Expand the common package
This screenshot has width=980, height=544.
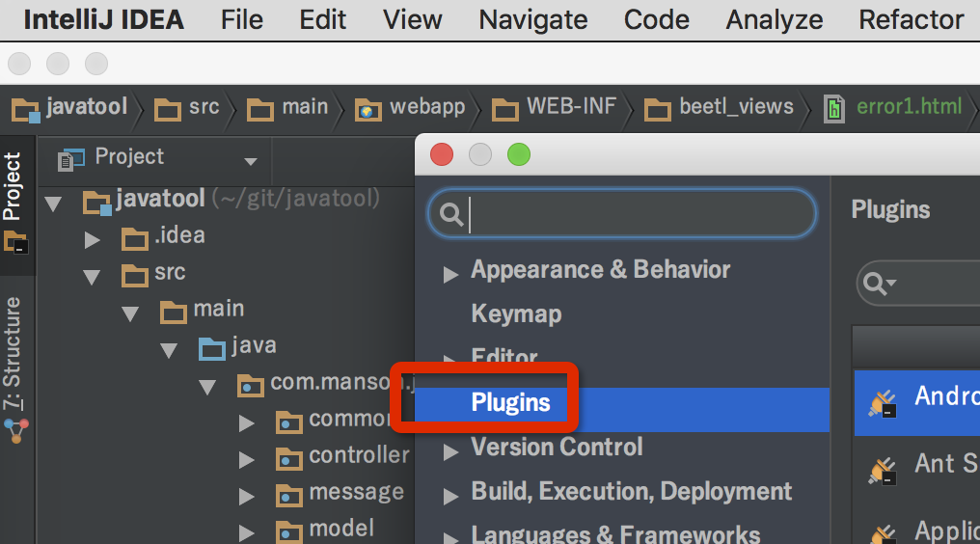[x=247, y=423]
